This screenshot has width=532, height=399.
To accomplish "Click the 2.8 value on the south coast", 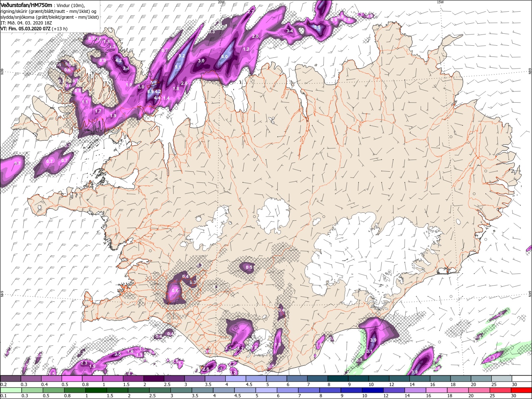I will pyautogui.click(x=205, y=369).
